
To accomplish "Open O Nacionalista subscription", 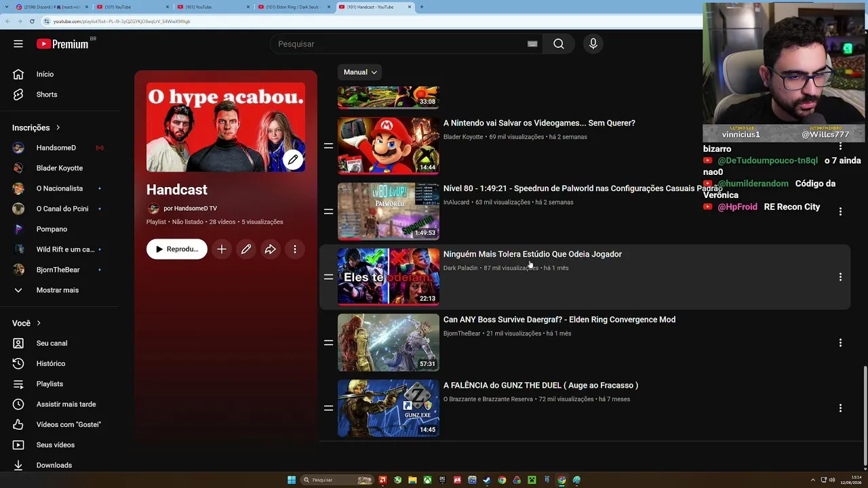I will [59, 188].
